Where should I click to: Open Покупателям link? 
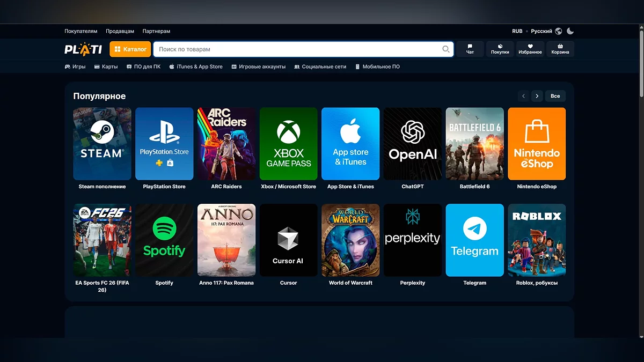tap(81, 31)
